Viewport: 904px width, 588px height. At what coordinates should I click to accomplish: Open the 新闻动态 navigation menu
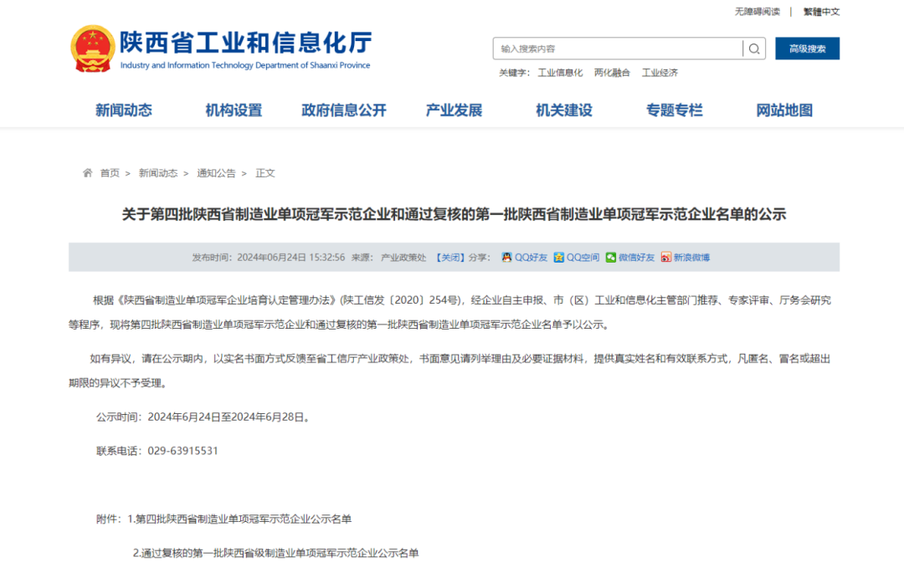click(124, 110)
